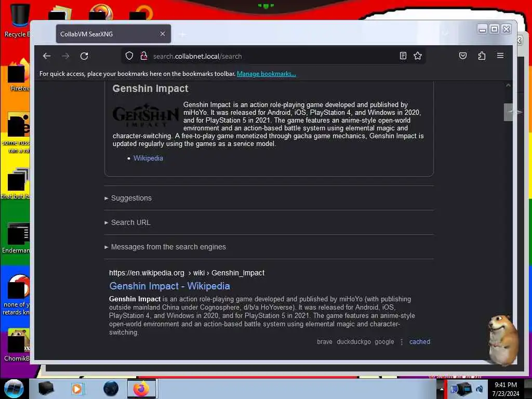Screen dimensions: 532x399
Task: Expand the Search URL section
Action: (x=130, y=222)
